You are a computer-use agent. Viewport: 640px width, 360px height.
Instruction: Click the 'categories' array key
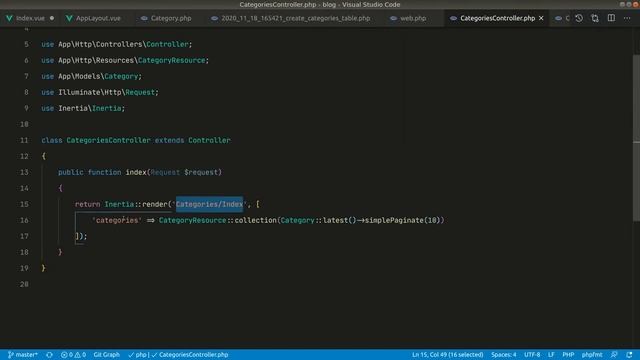pos(117,220)
